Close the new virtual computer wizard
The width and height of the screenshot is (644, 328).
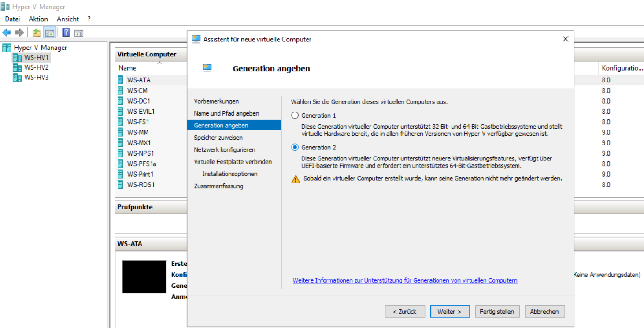click(566, 39)
